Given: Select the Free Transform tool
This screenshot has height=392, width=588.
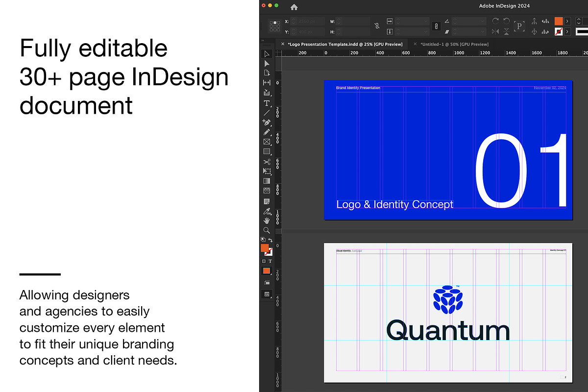Looking at the screenshot, I should [267, 171].
